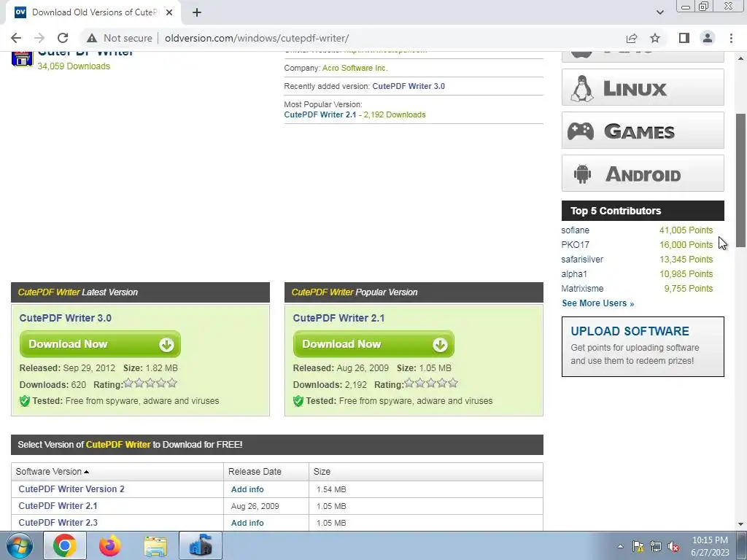The width and height of the screenshot is (747, 560).
Task: Go back to the previous page
Action: pos(16,38)
